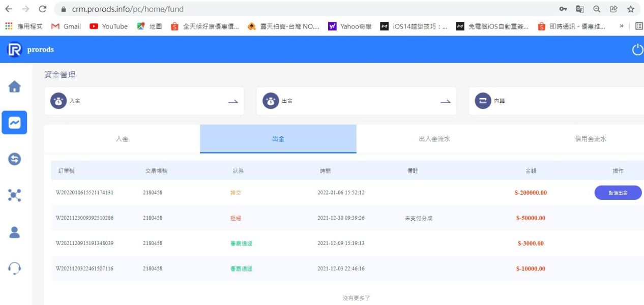Click the 出金 money bag icon
Screen dimensions: 644x305
[271, 101]
